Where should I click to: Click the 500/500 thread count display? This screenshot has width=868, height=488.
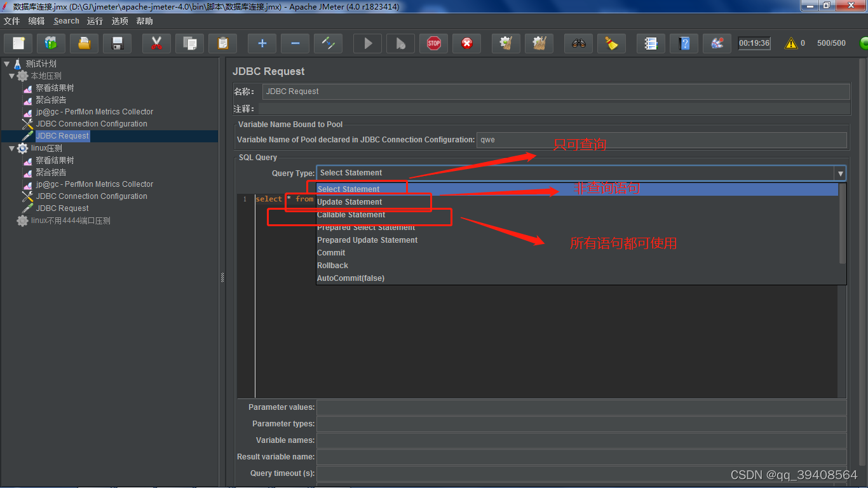coord(831,43)
